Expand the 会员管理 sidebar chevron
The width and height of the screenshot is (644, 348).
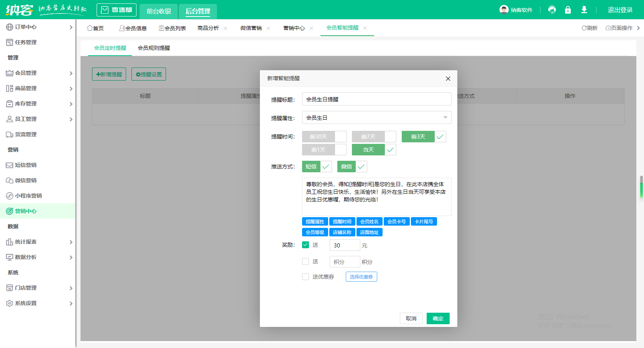coord(71,73)
